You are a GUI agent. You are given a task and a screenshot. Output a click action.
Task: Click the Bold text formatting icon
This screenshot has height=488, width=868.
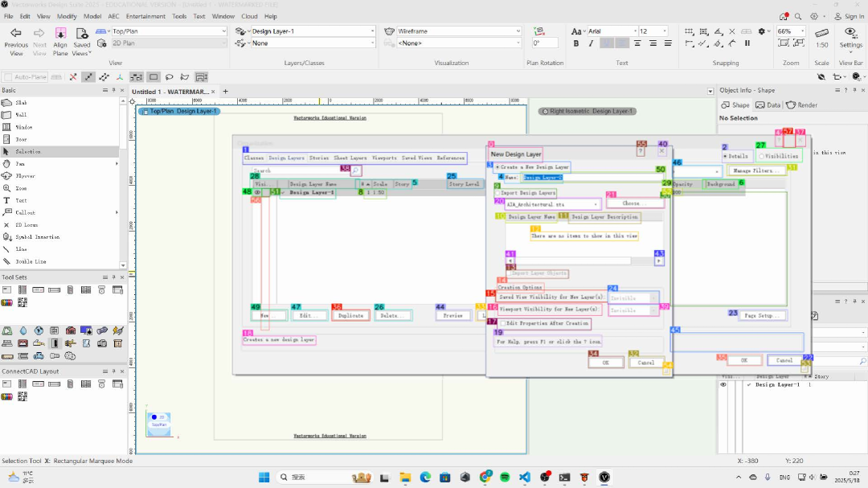(576, 43)
